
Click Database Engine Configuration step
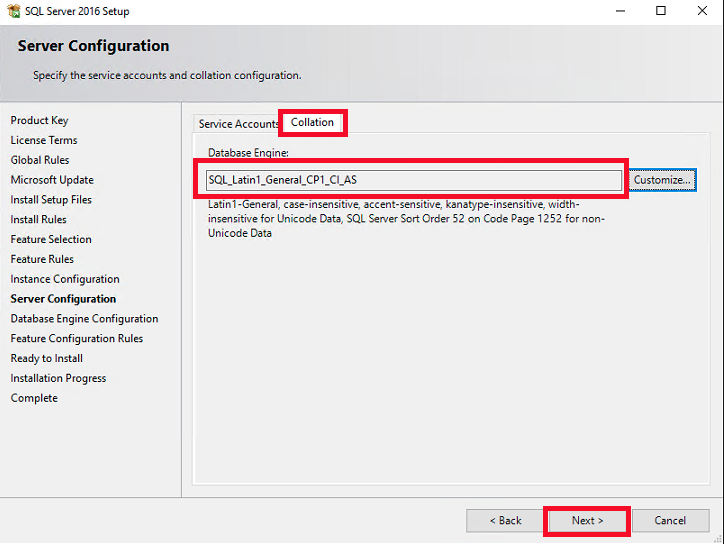click(84, 319)
